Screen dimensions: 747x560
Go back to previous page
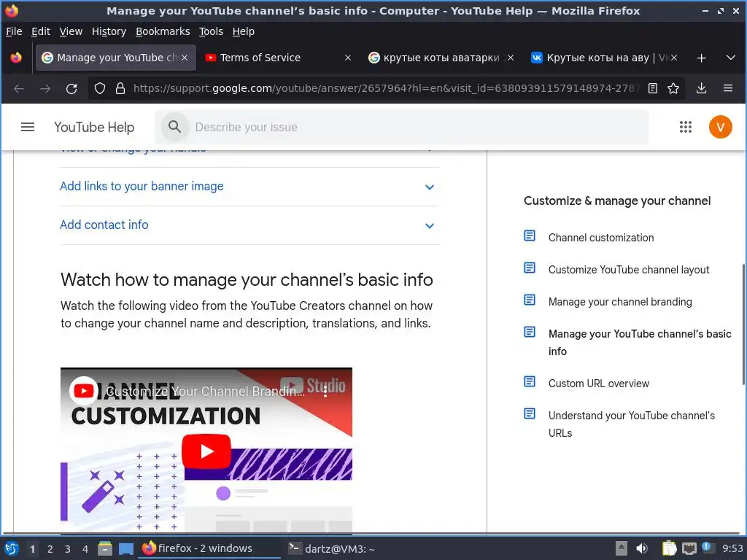[19, 88]
